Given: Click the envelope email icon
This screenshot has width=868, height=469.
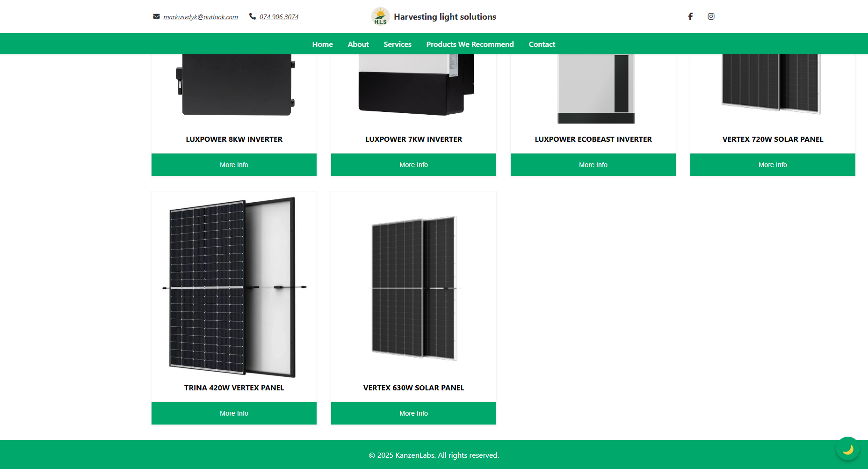Looking at the screenshot, I should click(156, 16).
